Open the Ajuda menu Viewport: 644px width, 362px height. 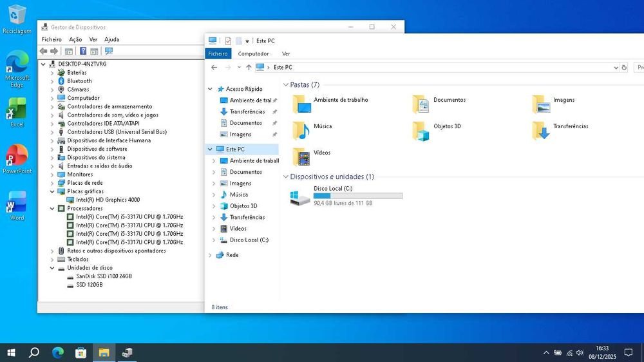pos(111,39)
